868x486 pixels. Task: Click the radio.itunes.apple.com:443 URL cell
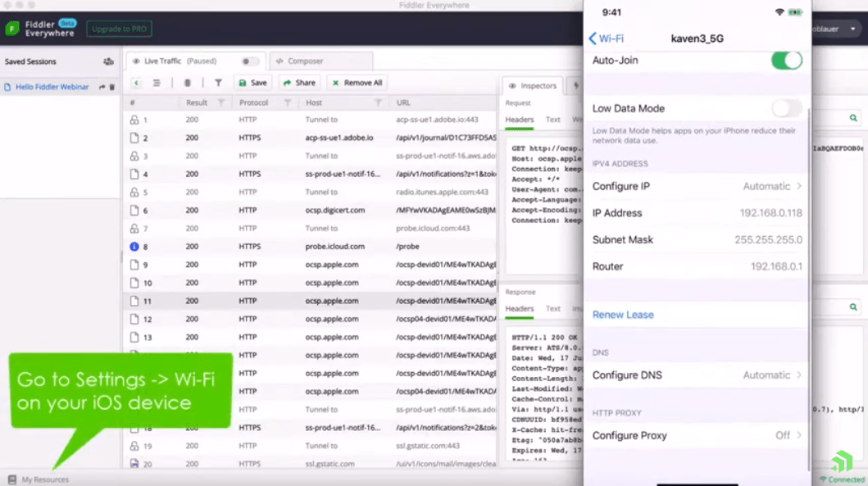(442, 192)
